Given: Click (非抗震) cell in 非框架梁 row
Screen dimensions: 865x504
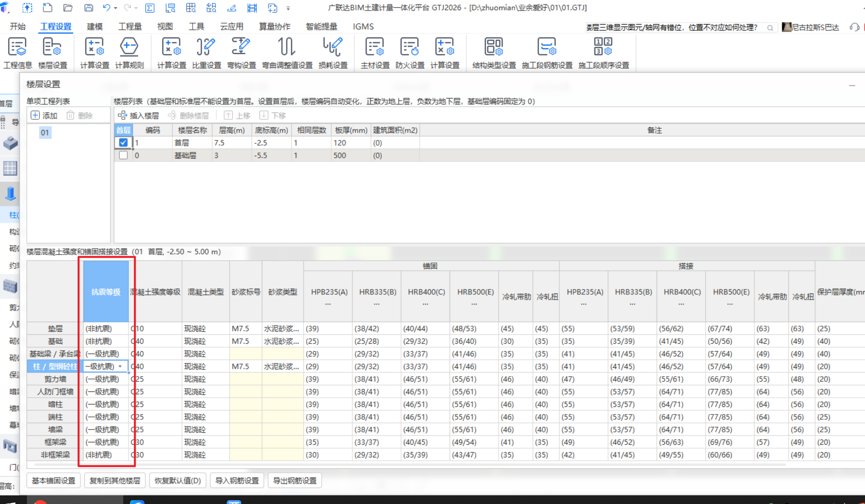Looking at the screenshot, I should [x=106, y=454].
